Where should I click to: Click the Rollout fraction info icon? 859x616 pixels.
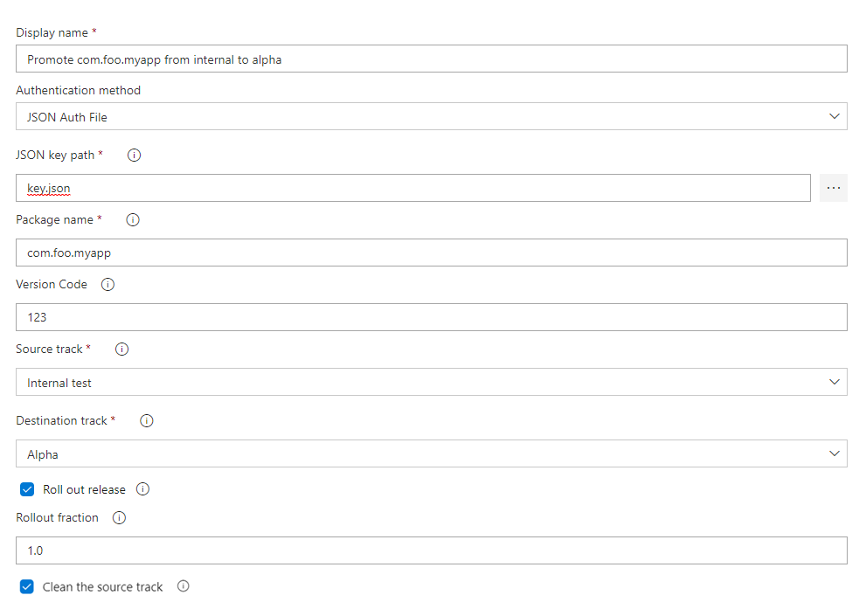(120, 518)
